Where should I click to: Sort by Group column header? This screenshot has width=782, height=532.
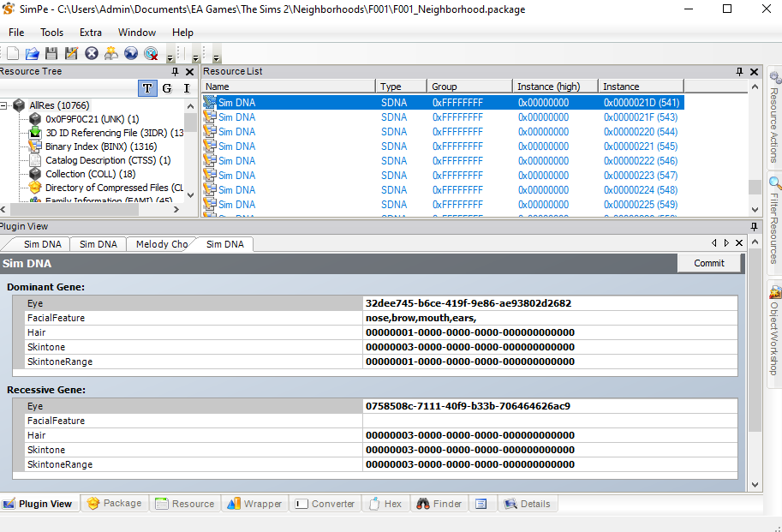pos(469,87)
